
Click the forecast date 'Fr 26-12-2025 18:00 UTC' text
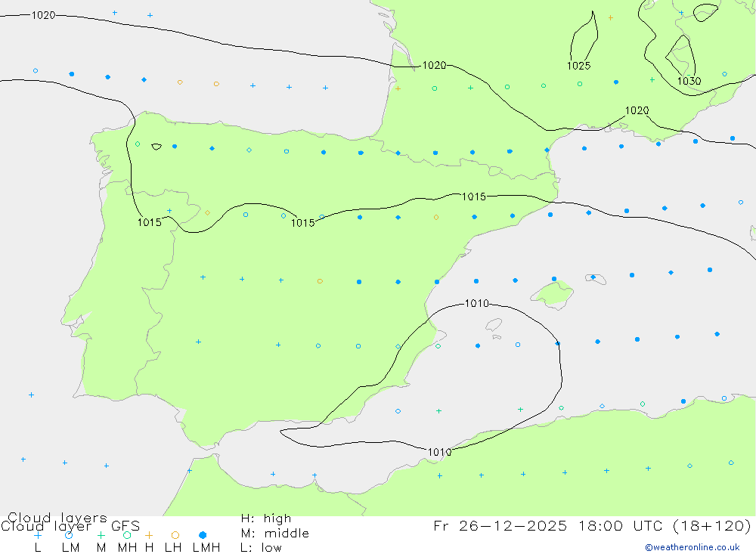point(550,525)
